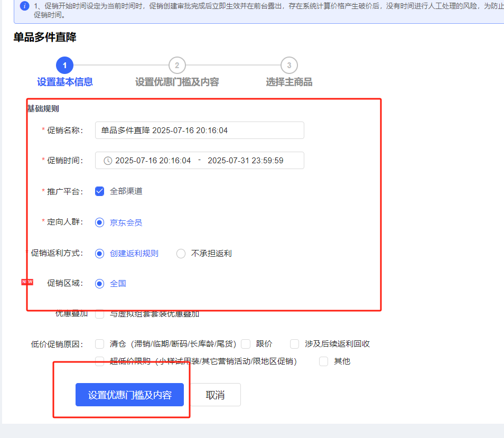Click step 3 circle in progress bar
Viewport: 504px width, 438px height.
click(289, 66)
